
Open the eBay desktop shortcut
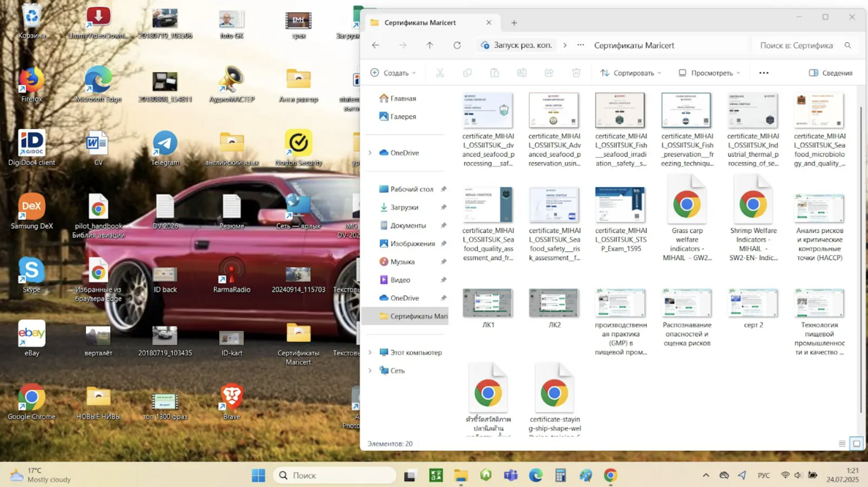pyautogui.click(x=32, y=339)
